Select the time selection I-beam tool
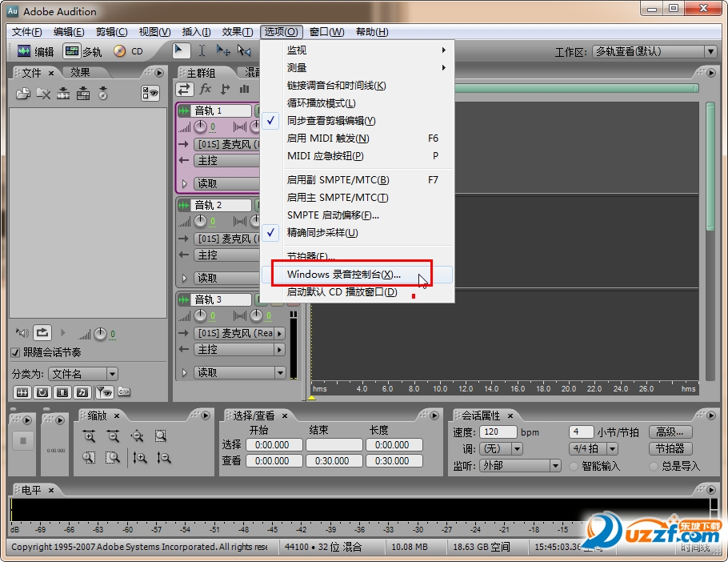Image resolution: width=728 pixels, height=562 pixels. (202, 50)
